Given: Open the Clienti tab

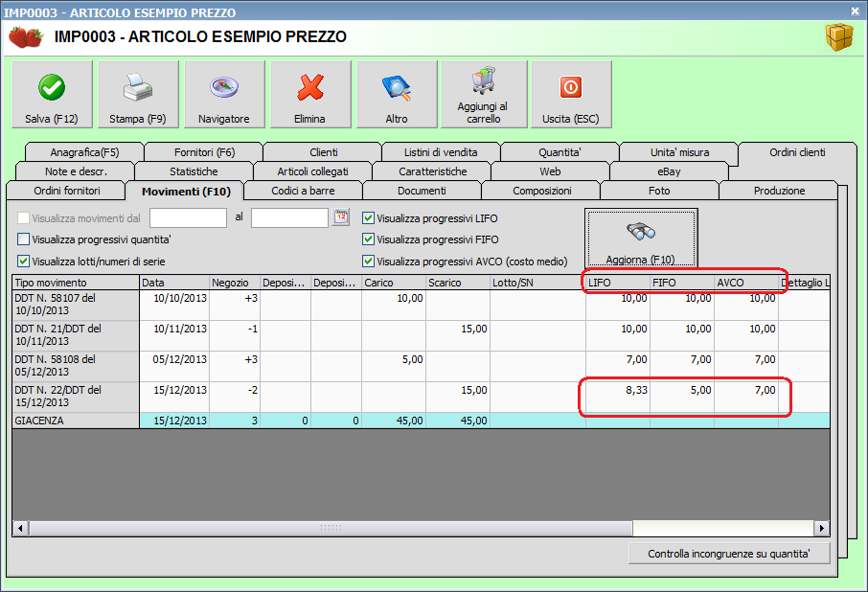Looking at the screenshot, I should pyautogui.click(x=323, y=152).
